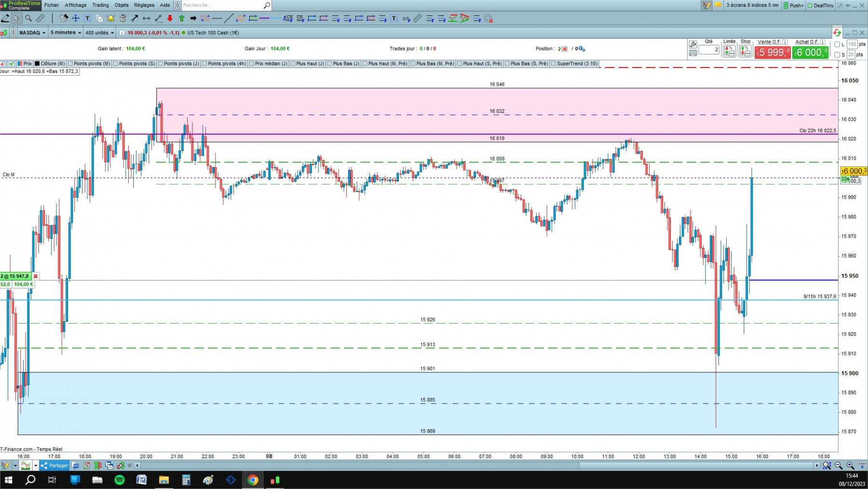Viewport: 868px width, 489px height.
Task: Click the green Achat buy price button
Action: click(x=810, y=52)
